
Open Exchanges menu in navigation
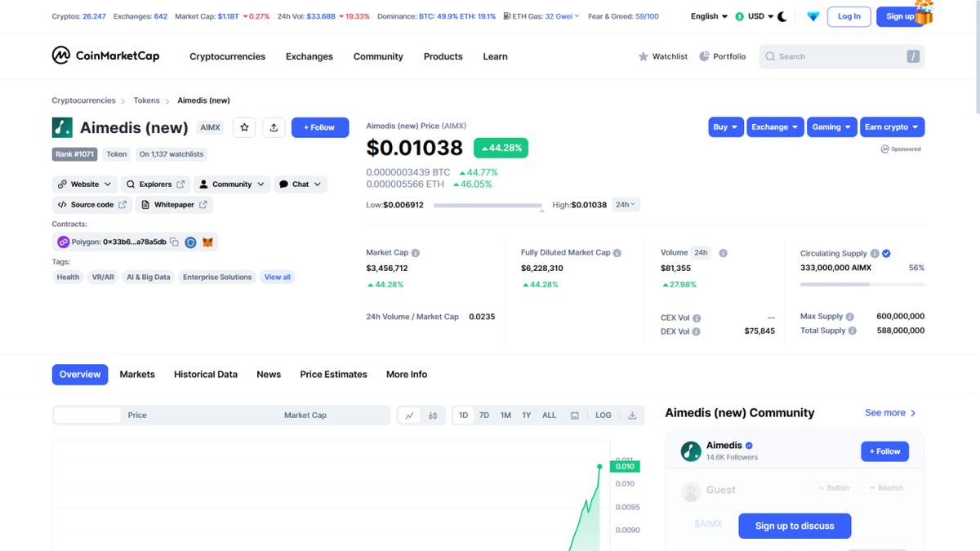click(309, 56)
